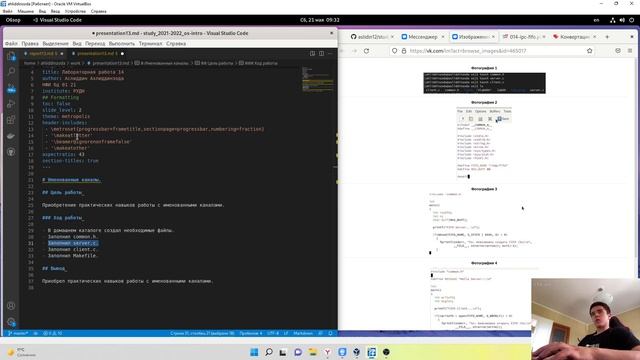
Task: Open editor More Actions ellipsis
Action: (x=330, y=53)
